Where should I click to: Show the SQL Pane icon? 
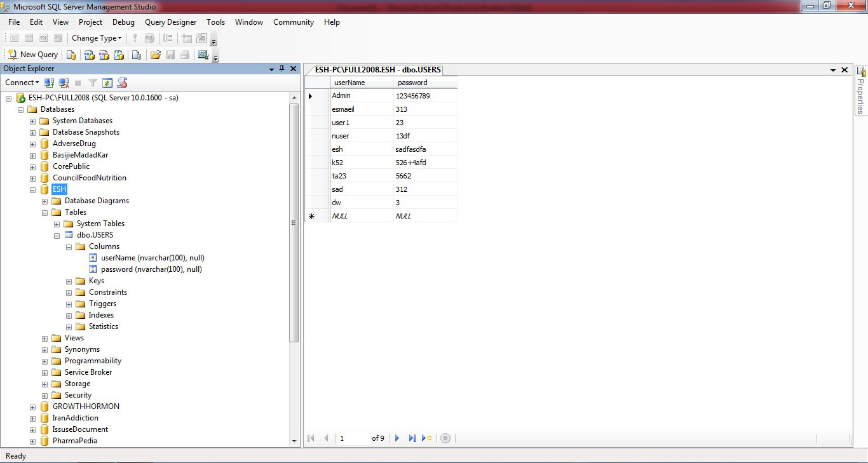coord(43,38)
